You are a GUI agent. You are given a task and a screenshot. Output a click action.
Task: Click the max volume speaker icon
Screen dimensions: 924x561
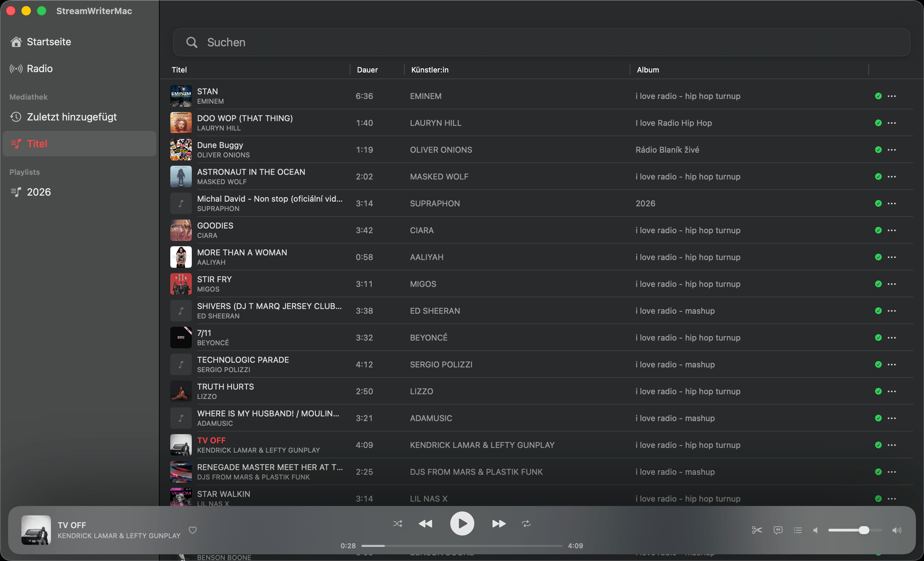(x=897, y=530)
